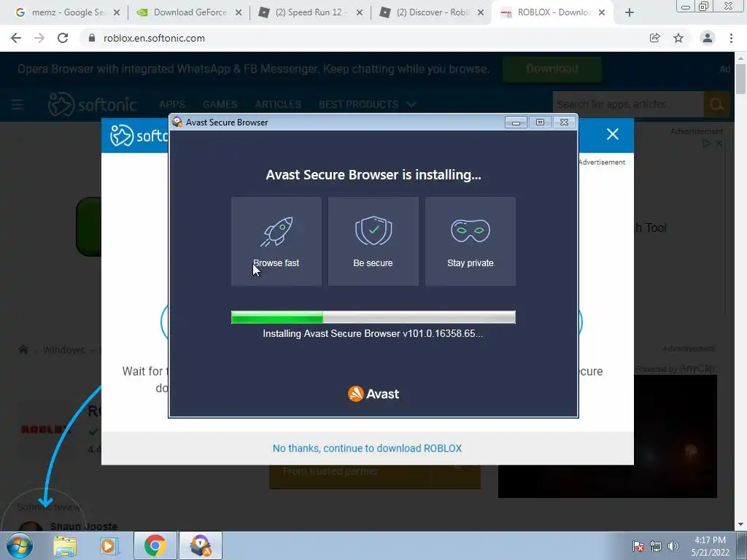Open the GAMES menu on Softonic
The image size is (747, 560).
[x=220, y=104]
